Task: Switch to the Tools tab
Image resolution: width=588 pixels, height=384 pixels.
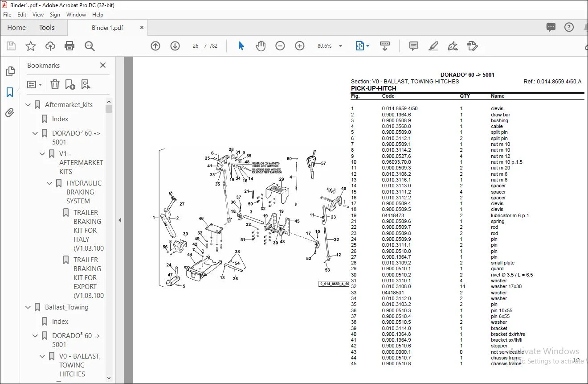Action: 47,27
